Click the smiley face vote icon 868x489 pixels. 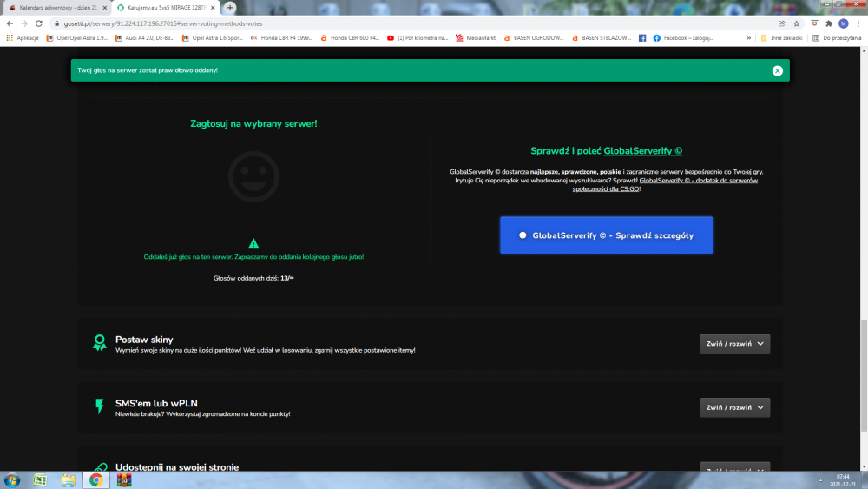[253, 176]
